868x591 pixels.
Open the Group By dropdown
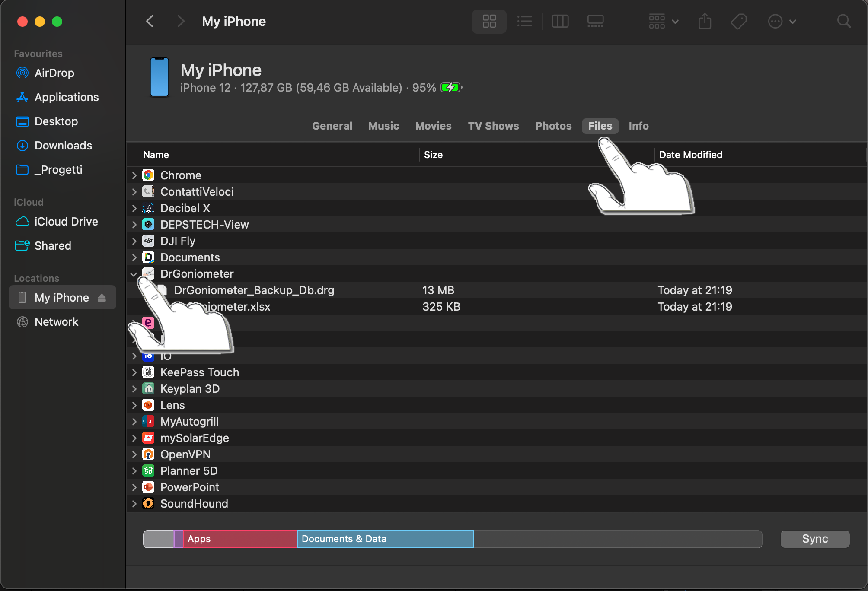(664, 21)
